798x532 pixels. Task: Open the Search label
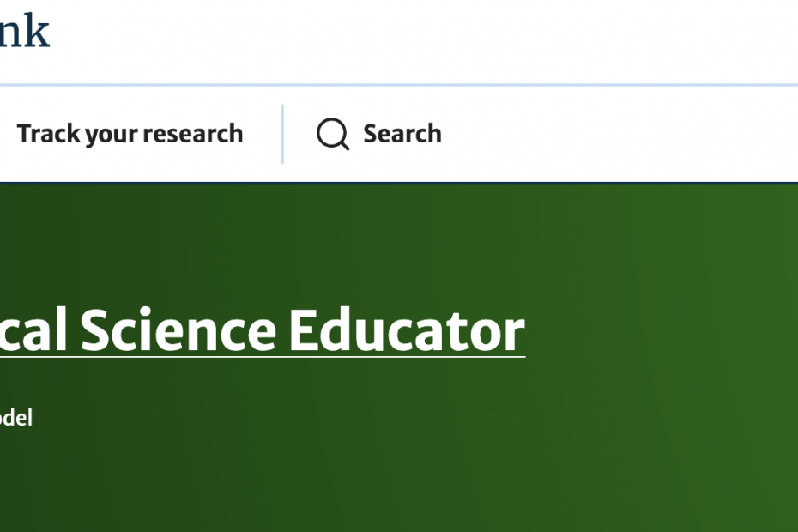coord(402,134)
